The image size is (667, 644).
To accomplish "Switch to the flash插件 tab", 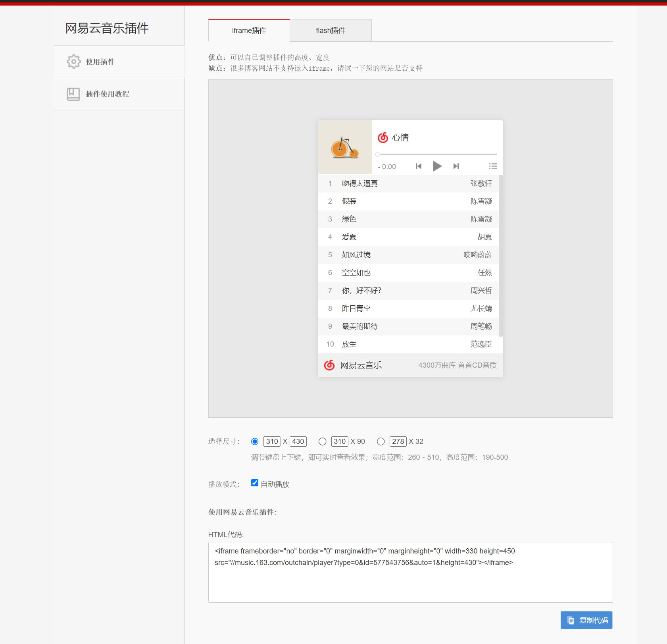I will tap(331, 31).
